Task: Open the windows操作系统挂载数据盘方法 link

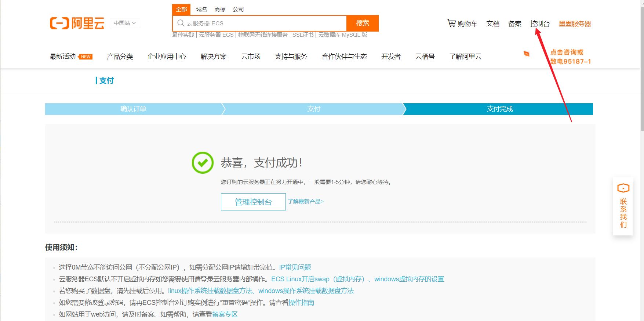Action: (306, 291)
